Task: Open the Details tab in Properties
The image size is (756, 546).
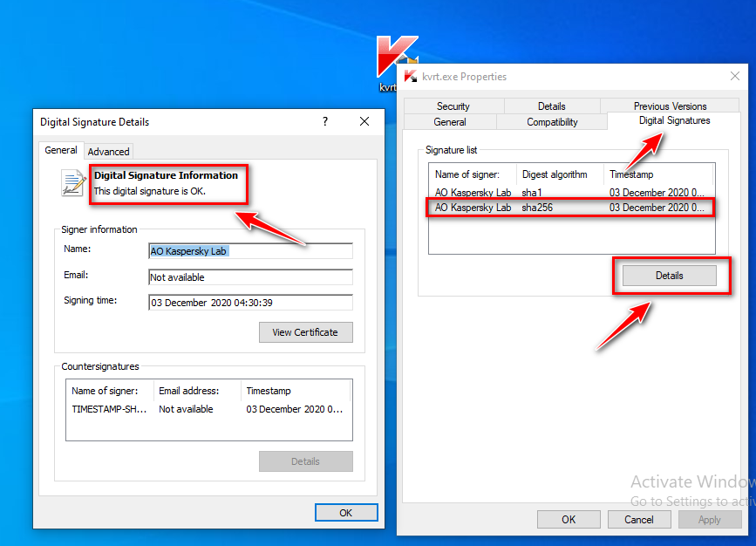Action: [552, 106]
